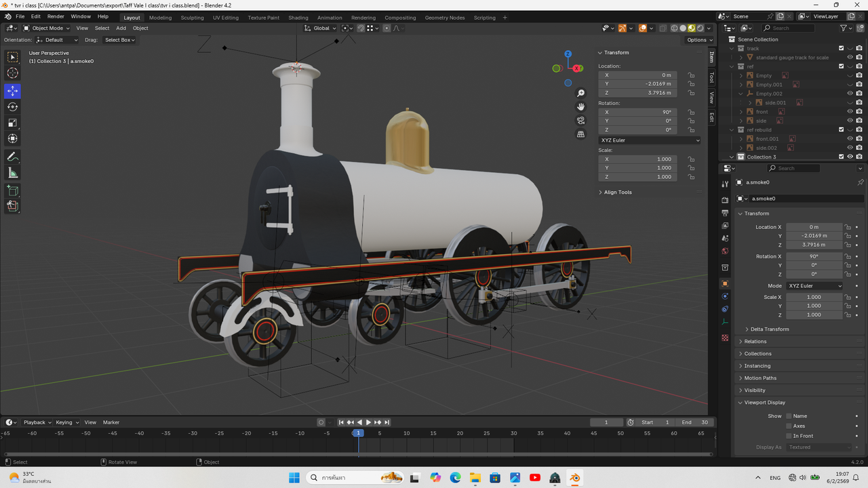Screen dimensions: 868x488
Task: Open Windows Start menu
Action: [294, 478]
